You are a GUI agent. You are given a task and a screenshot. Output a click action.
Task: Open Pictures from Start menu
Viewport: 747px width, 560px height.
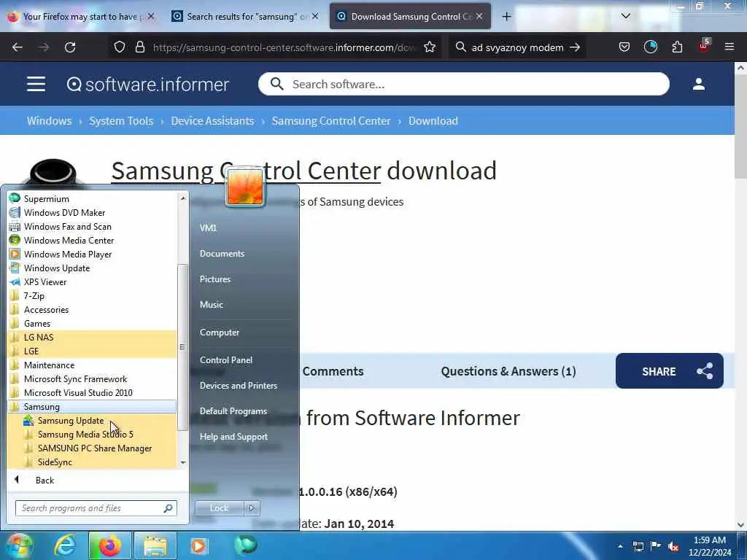[215, 279]
